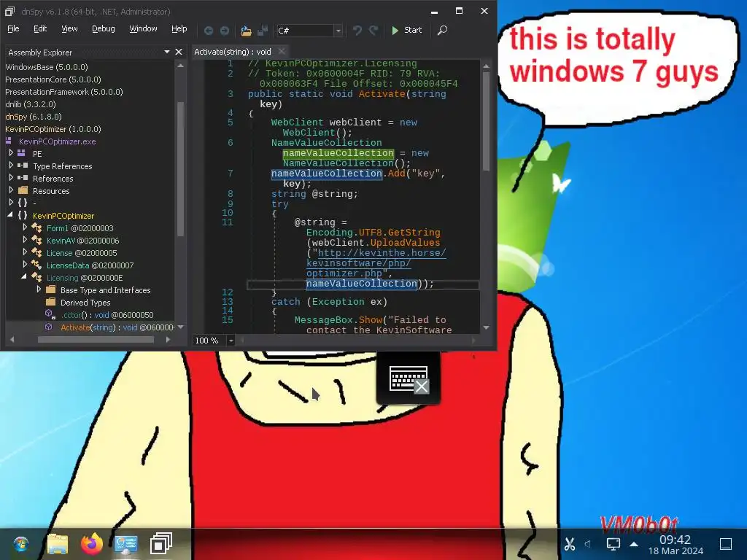
Task: Open the Window menu
Action: pos(144,28)
